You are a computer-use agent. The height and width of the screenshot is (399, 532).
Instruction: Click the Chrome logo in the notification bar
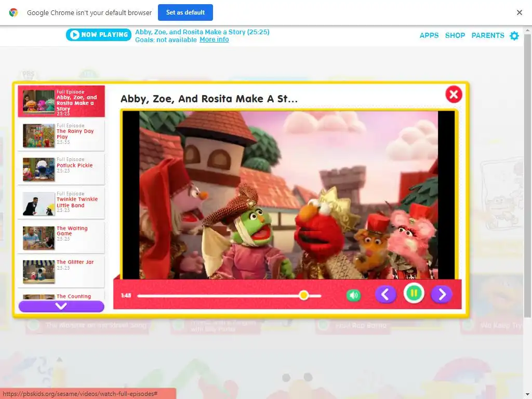pos(13,12)
